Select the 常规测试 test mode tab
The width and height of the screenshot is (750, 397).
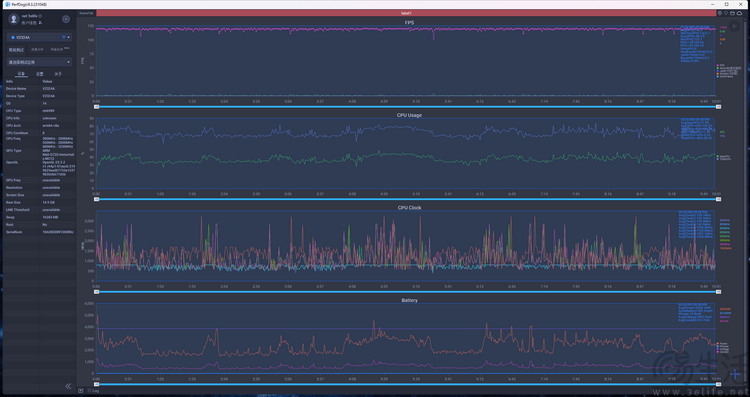(x=16, y=50)
